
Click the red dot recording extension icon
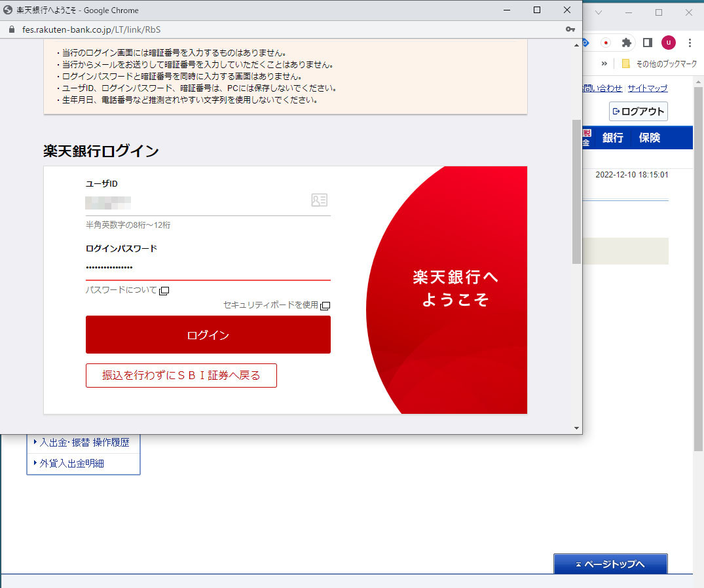click(606, 43)
